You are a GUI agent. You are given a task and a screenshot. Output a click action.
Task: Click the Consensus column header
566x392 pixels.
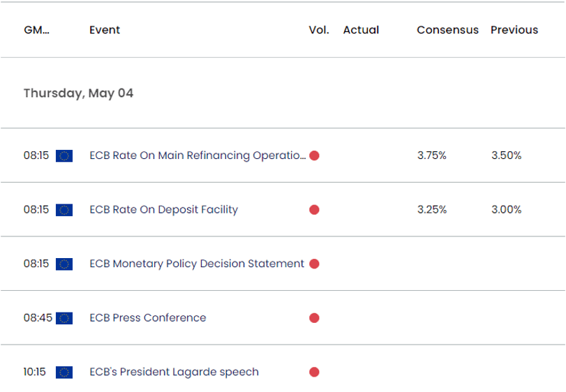(x=447, y=30)
